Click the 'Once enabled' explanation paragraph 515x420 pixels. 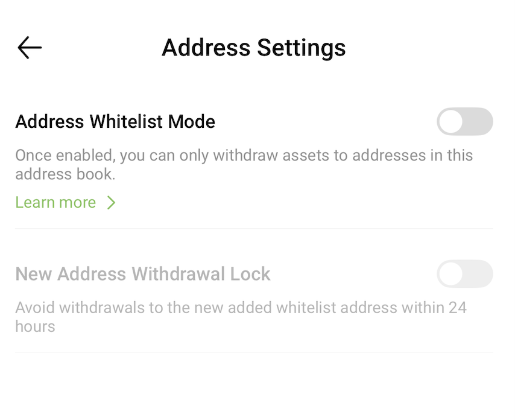coord(244,164)
